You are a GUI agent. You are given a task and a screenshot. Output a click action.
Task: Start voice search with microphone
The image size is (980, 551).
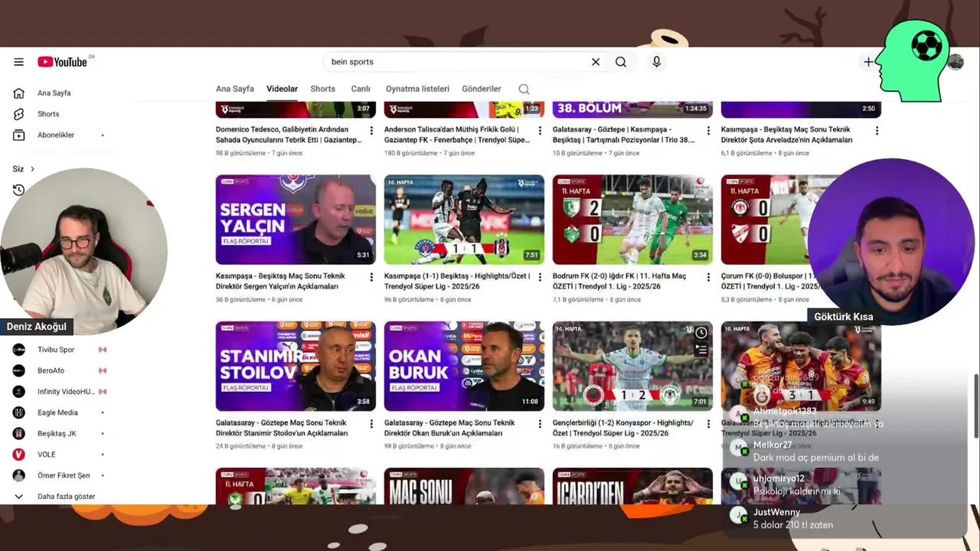(x=656, y=62)
